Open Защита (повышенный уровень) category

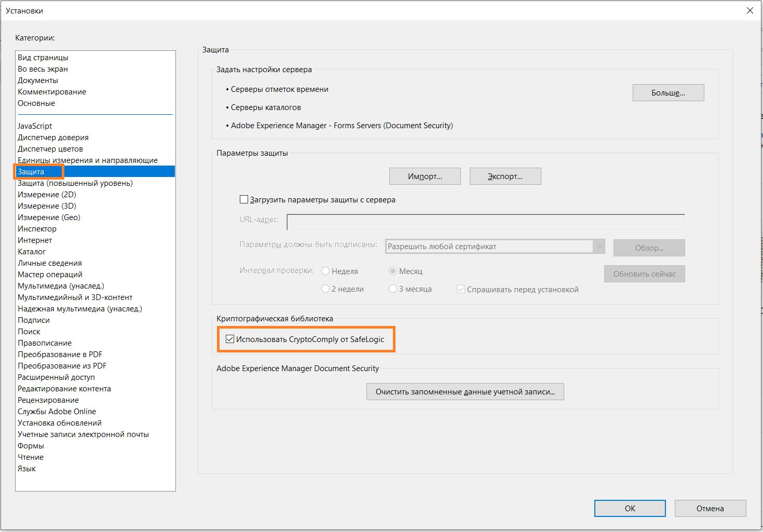pos(96,183)
